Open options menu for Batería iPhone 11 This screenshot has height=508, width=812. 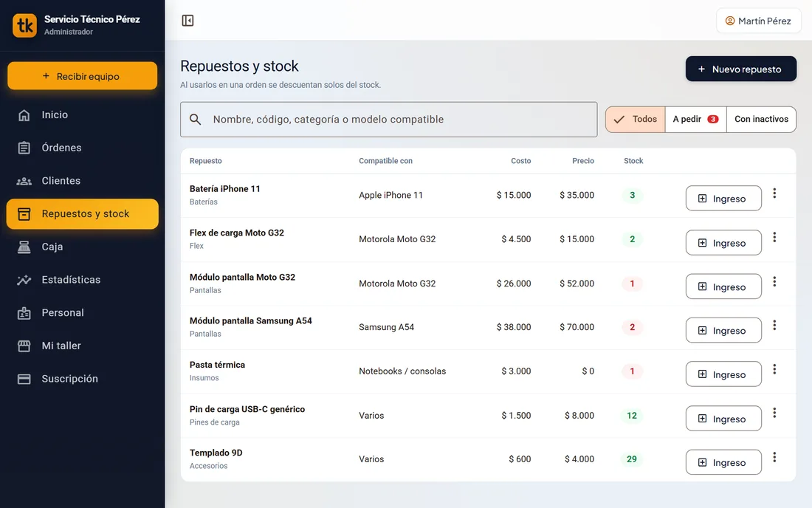[x=774, y=193]
